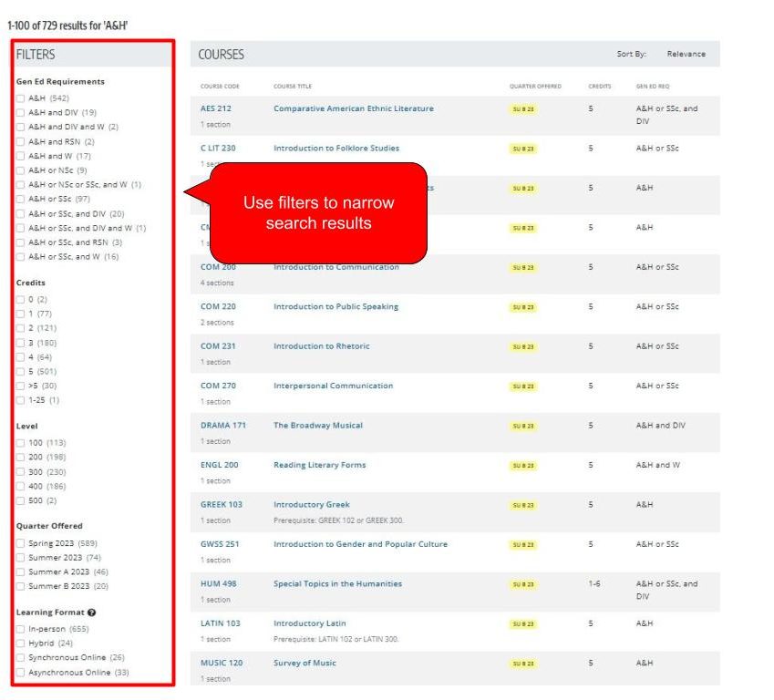
Task: Check the A&H and DIV (19) filter
Action: pos(20,112)
